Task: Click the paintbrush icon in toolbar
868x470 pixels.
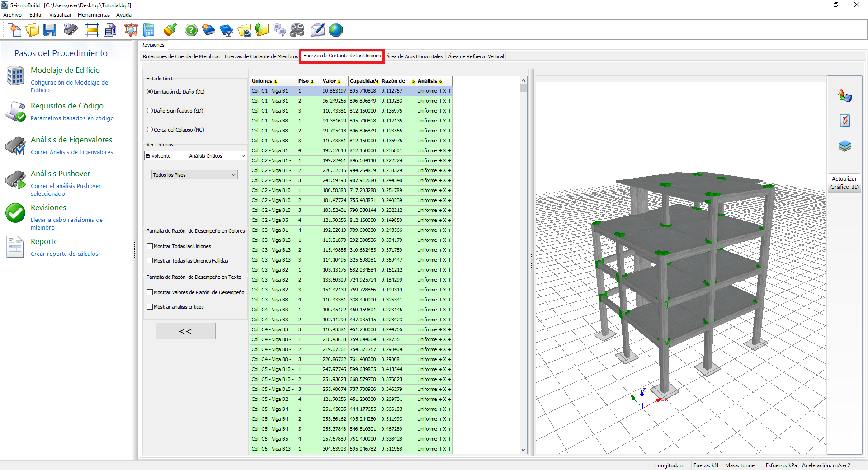Action: click(x=170, y=30)
